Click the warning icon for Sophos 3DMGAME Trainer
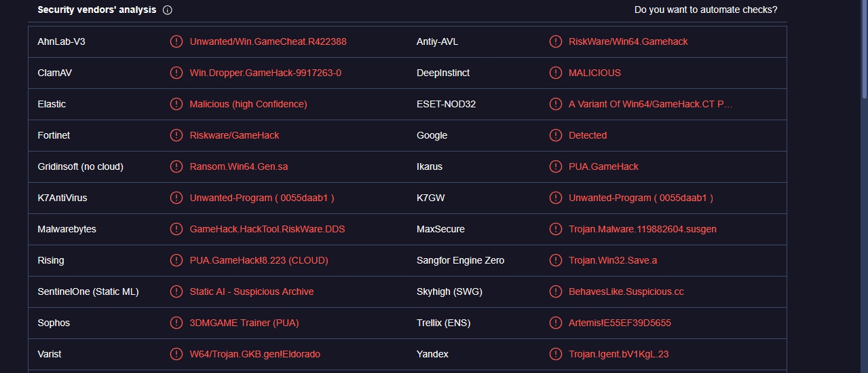The width and height of the screenshot is (868, 373). coord(176,323)
